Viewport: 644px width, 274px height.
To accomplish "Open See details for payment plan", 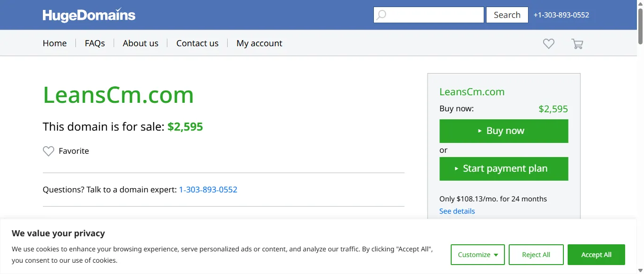I will click(x=457, y=211).
